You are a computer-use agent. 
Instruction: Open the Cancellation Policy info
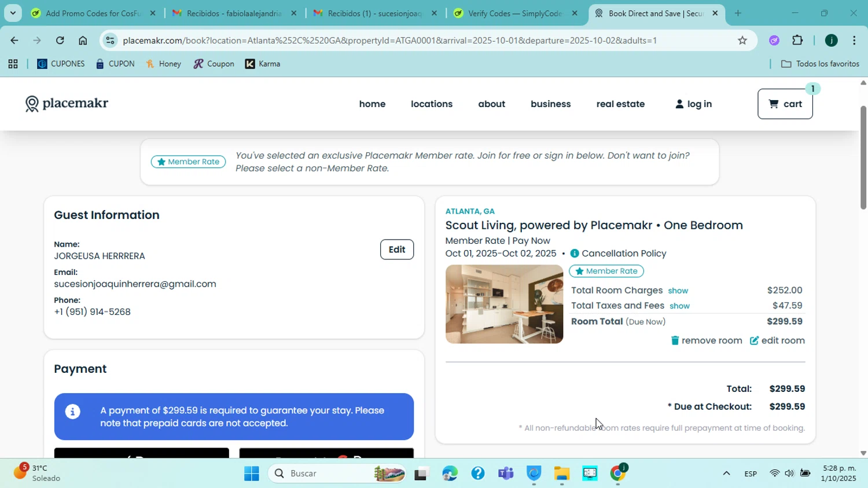[x=618, y=254]
